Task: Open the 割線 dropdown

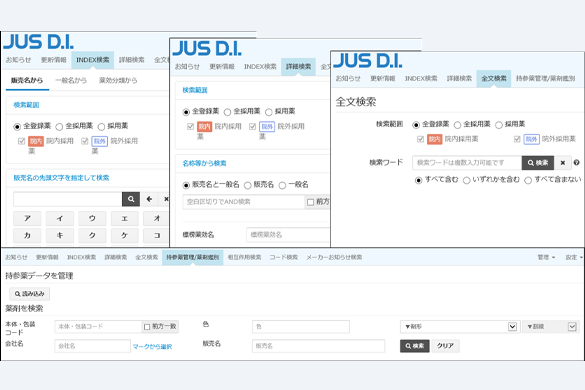Action: coord(551,327)
